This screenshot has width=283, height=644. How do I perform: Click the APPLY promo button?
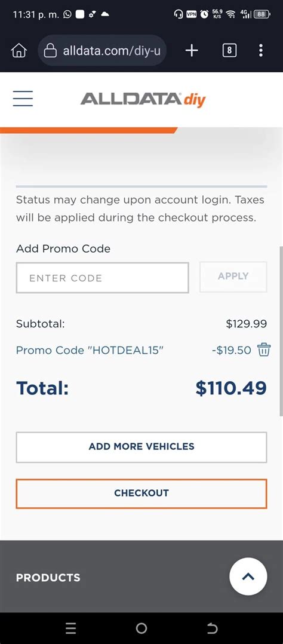233,277
